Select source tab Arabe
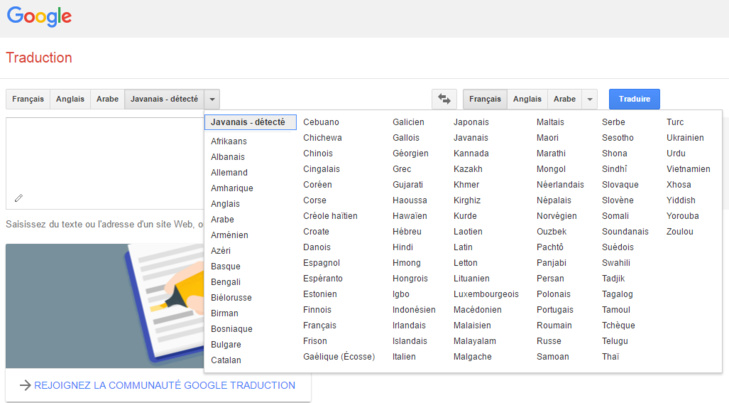729x403 pixels. 107,99
